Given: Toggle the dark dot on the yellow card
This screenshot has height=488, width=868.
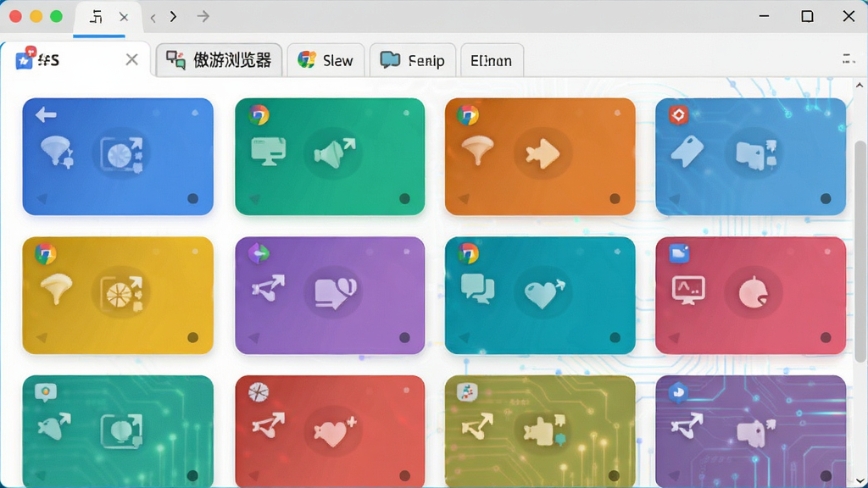Looking at the screenshot, I should tap(192, 337).
